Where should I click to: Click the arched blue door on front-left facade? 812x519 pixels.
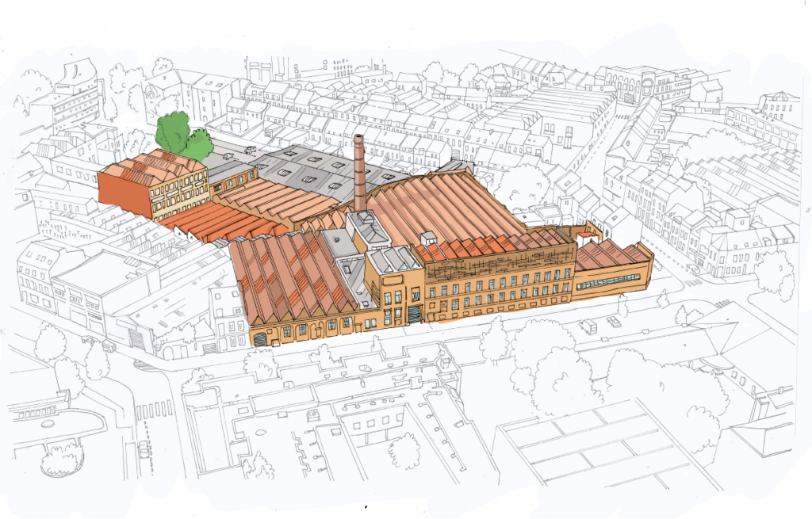(260, 339)
